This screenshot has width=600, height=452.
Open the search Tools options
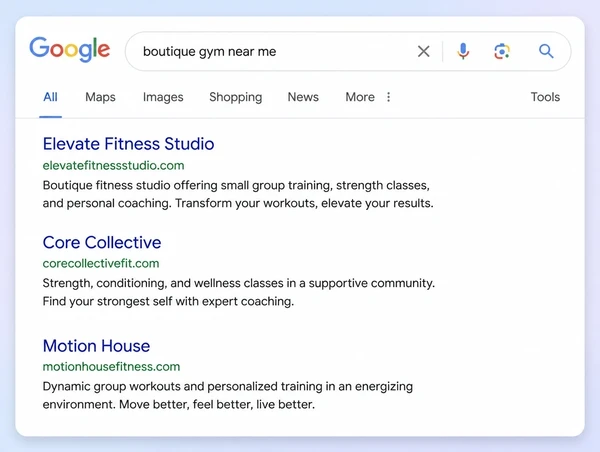[x=545, y=97]
